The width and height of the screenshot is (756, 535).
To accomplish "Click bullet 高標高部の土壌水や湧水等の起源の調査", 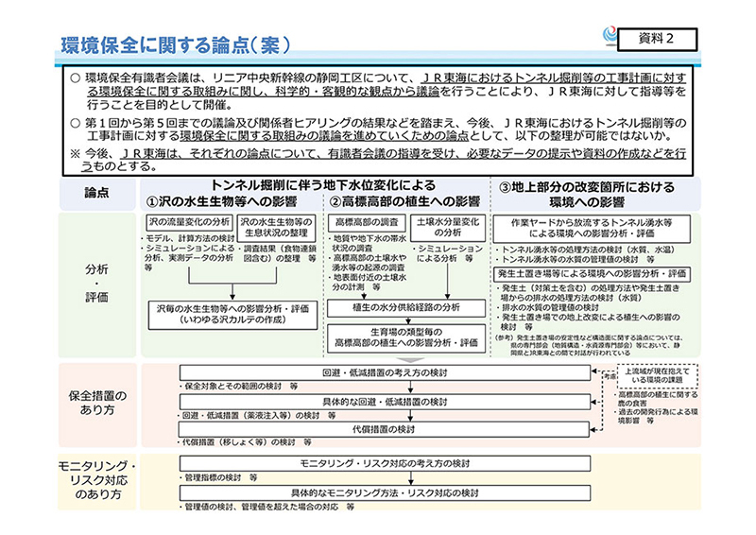I will click(x=367, y=263).
